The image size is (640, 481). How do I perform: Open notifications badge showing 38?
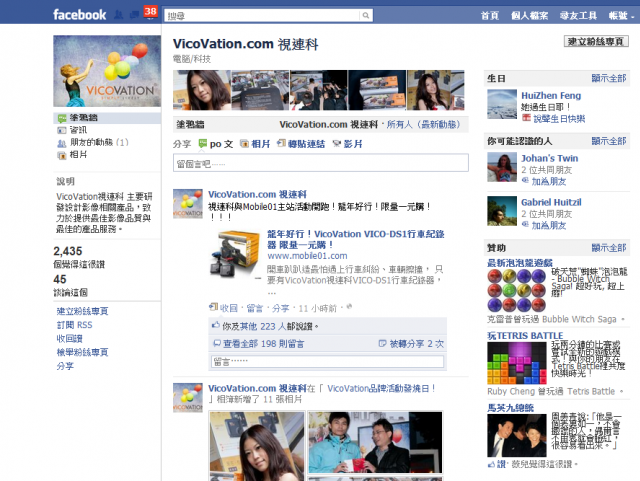(150, 11)
